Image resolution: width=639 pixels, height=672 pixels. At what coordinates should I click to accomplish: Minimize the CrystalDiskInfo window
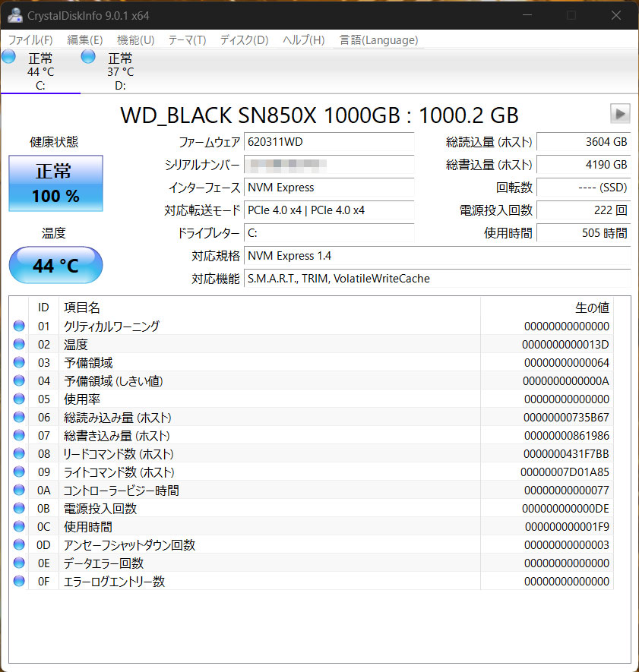pos(527,15)
